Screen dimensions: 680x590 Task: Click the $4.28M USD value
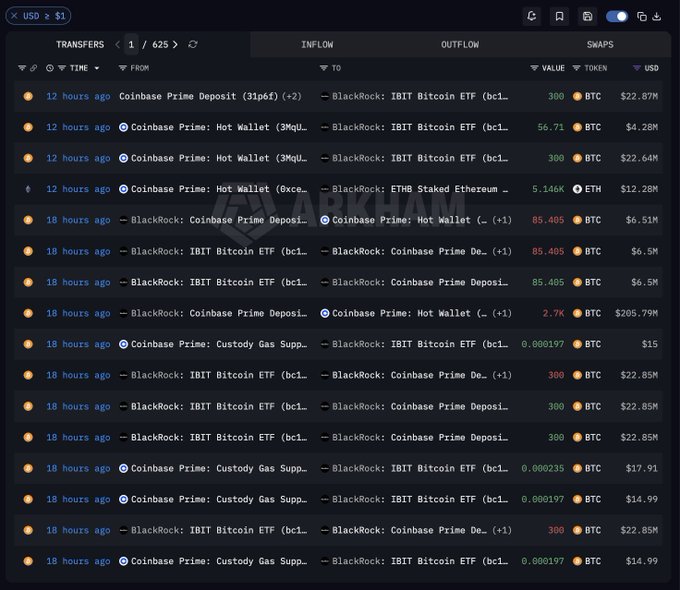(641, 128)
